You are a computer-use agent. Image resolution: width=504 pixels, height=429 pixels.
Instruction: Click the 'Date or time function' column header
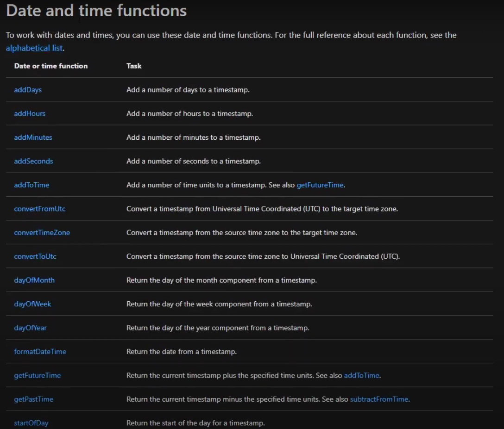pyautogui.click(x=51, y=66)
